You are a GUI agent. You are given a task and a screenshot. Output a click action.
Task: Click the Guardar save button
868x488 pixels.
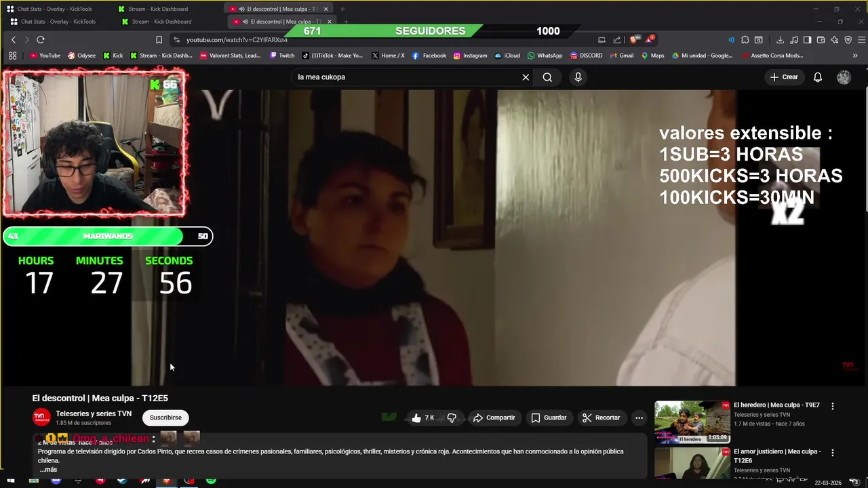(549, 418)
